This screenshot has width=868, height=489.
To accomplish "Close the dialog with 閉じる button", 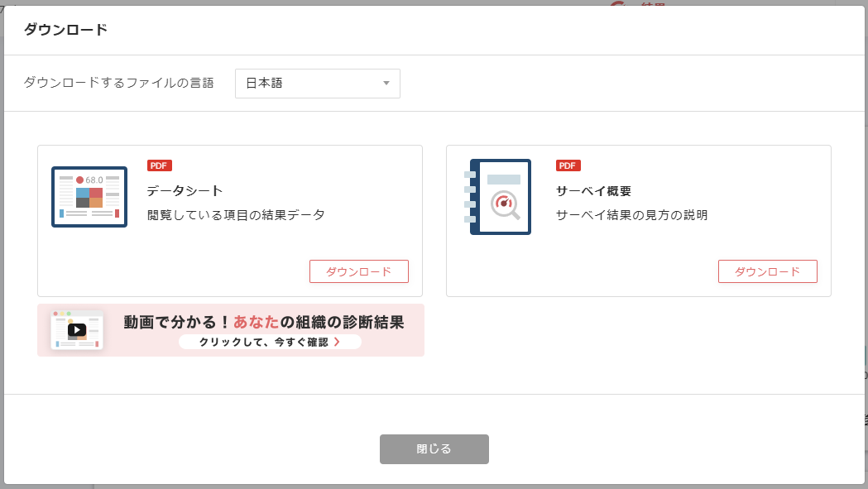I will (434, 449).
